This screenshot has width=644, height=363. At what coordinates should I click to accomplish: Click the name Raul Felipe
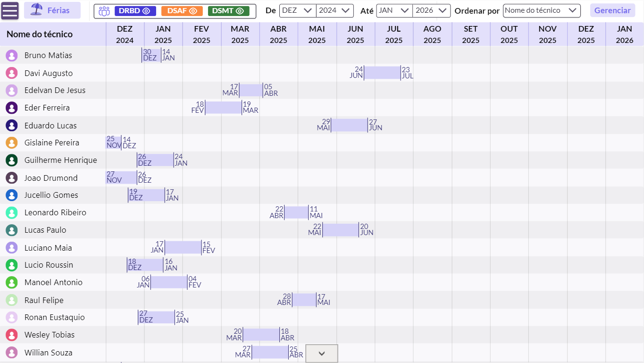pos(44,300)
